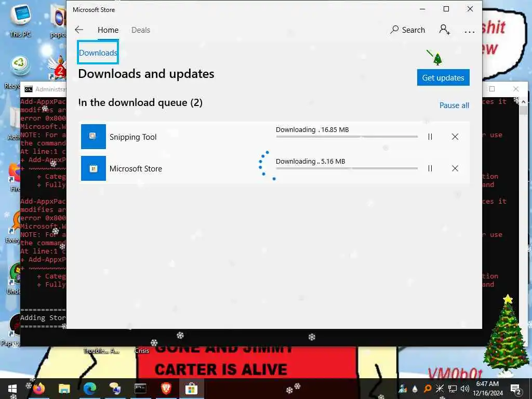Click the sign-in account icon
The height and width of the screenshot is (399, 532).
point(445,30)
